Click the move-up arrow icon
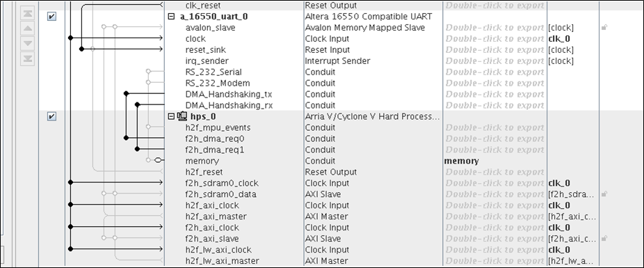 point(28,29)
